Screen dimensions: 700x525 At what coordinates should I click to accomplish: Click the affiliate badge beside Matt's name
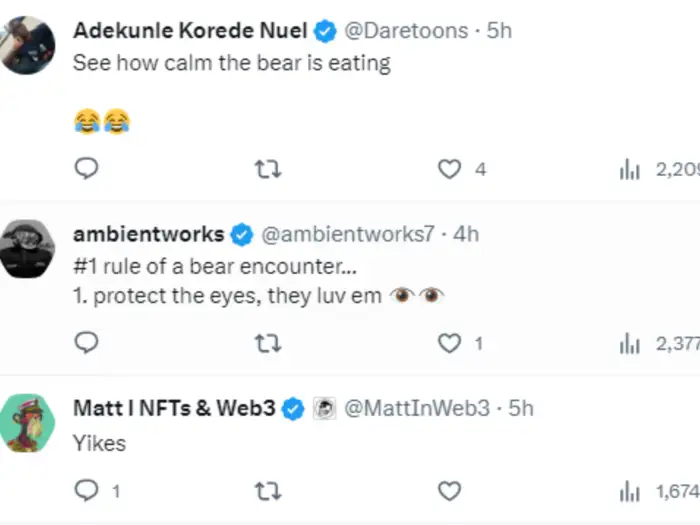coord(323,408)
